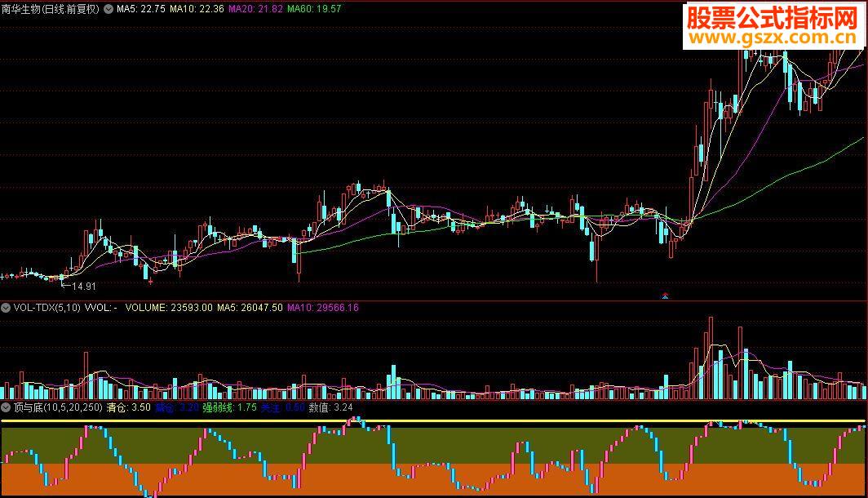This screenshot has width=868, height=498.
Task: Click the volume MA5: 26047.50 value
Action: pos(250,307)
